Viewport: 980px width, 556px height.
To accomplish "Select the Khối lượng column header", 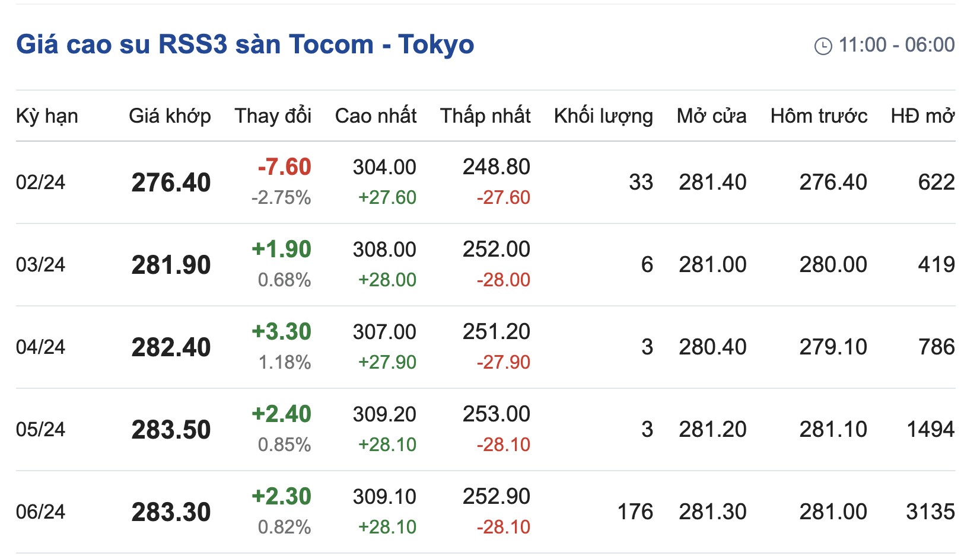I will pos(603,116).
